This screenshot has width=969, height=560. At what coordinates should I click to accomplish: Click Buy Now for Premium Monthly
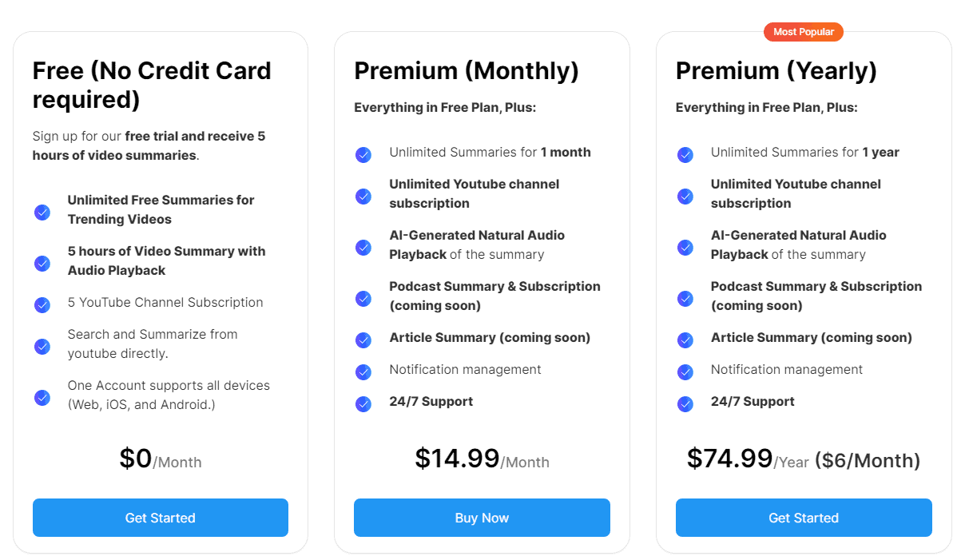pos(482,518)
